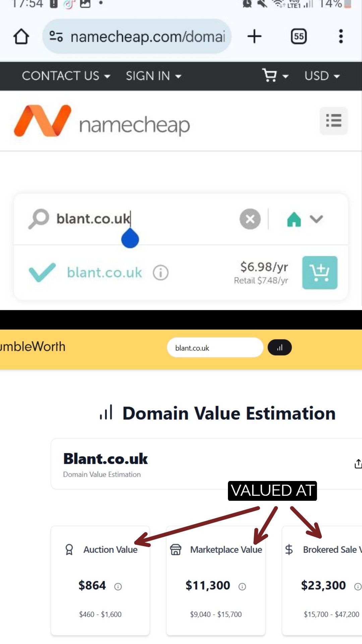This screenshot has width=362, height=644.
Task: Open a new browser tab
Action: click(x=254, y=36)
